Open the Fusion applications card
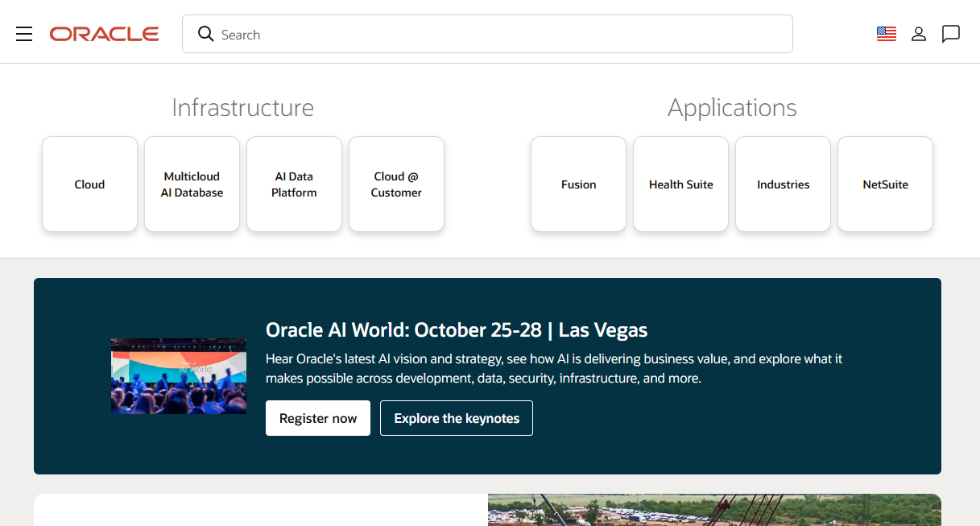The height and width of the screenshot is (526, 980). tap(578, 184)
